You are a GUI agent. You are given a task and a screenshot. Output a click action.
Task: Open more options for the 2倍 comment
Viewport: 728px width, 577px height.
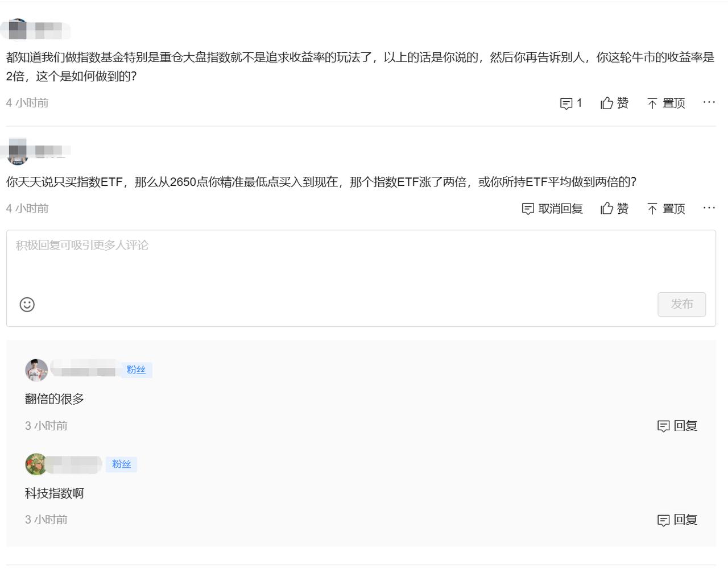709,102
